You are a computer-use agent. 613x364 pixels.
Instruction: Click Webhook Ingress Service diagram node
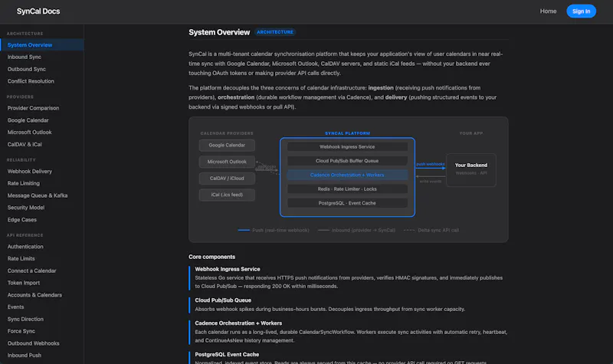[x=347, y=147]
